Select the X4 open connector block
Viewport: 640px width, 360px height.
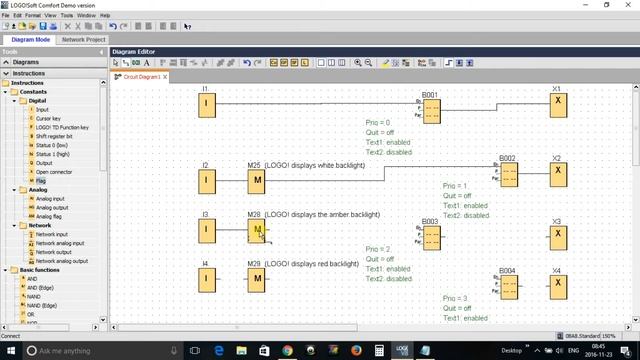click(558, 287)
